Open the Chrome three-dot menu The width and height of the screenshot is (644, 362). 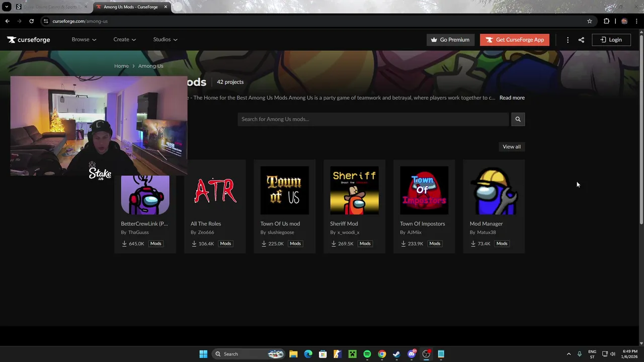pyautogui.click(x=636, y=21)
